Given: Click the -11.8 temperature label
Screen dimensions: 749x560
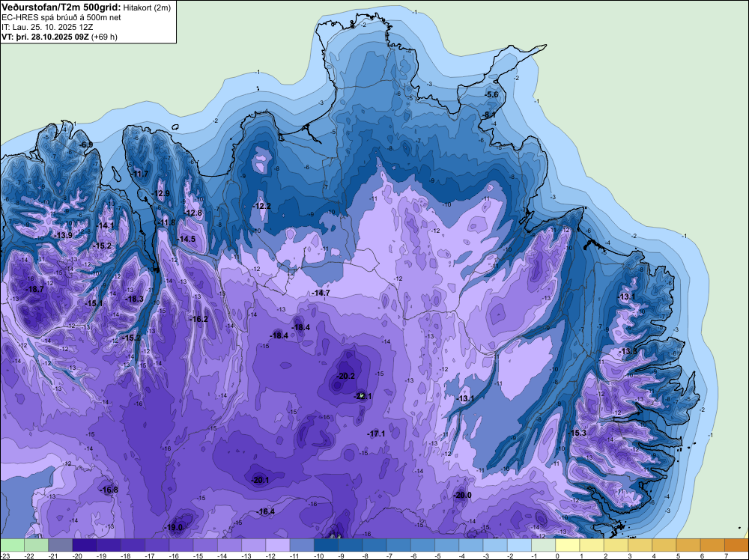Looking at the screenshot, I should pos(166,222).
